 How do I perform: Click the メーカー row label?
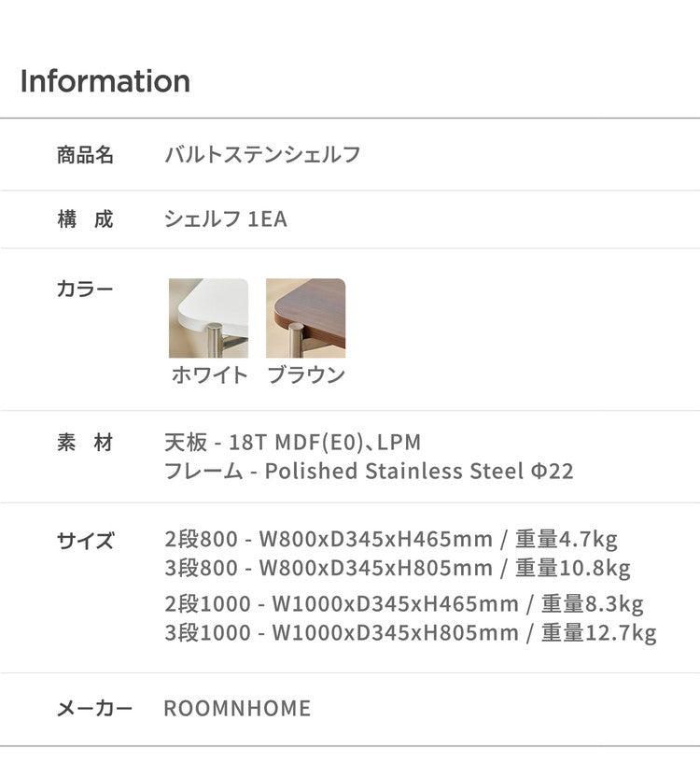click(94, 709)
